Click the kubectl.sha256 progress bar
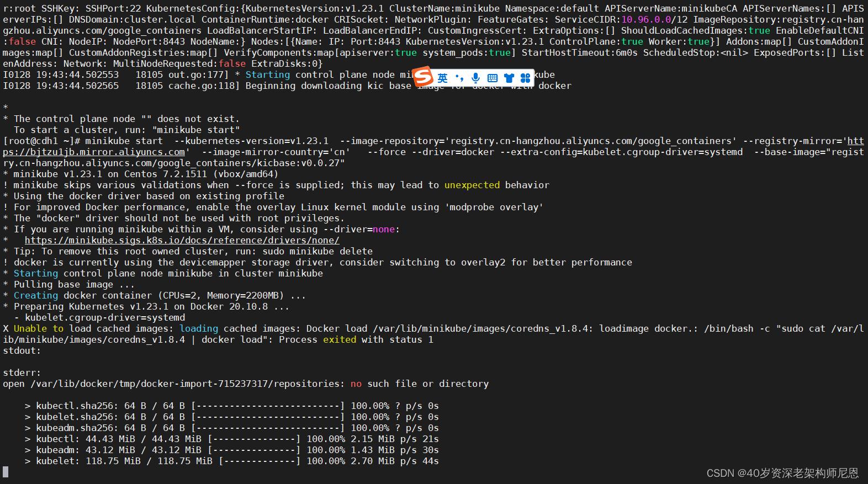The width and height of the screenshot is (868, 484). (267, 406)
